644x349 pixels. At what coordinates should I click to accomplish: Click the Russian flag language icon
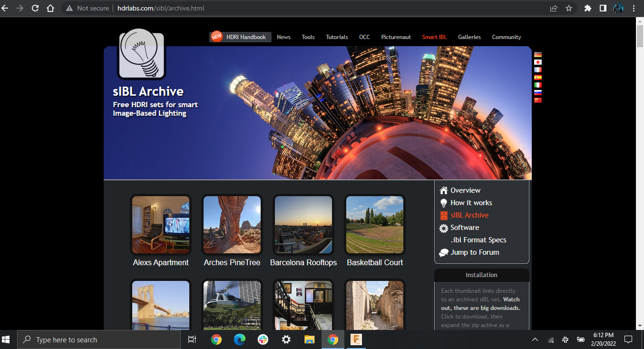tap(537, 92)
